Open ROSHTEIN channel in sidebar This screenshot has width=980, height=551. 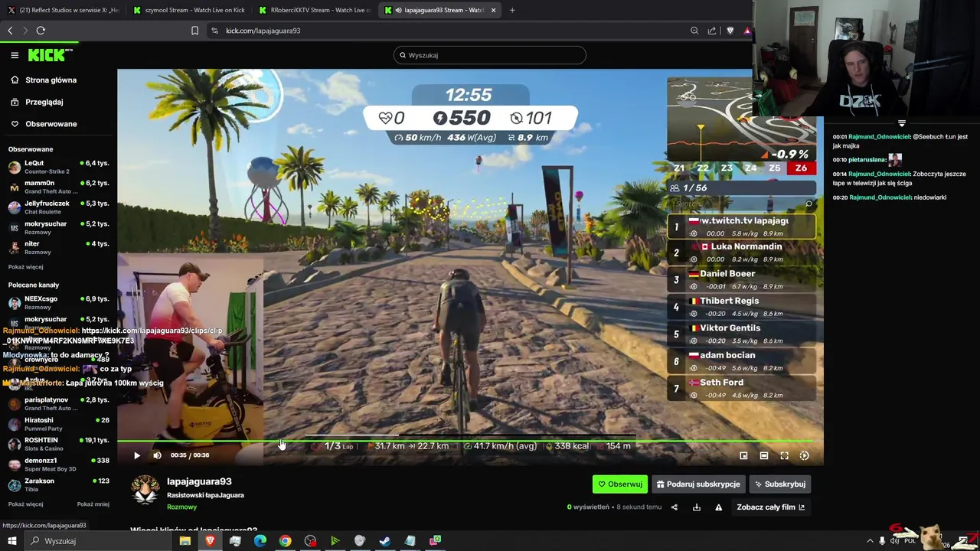[58, 444]
